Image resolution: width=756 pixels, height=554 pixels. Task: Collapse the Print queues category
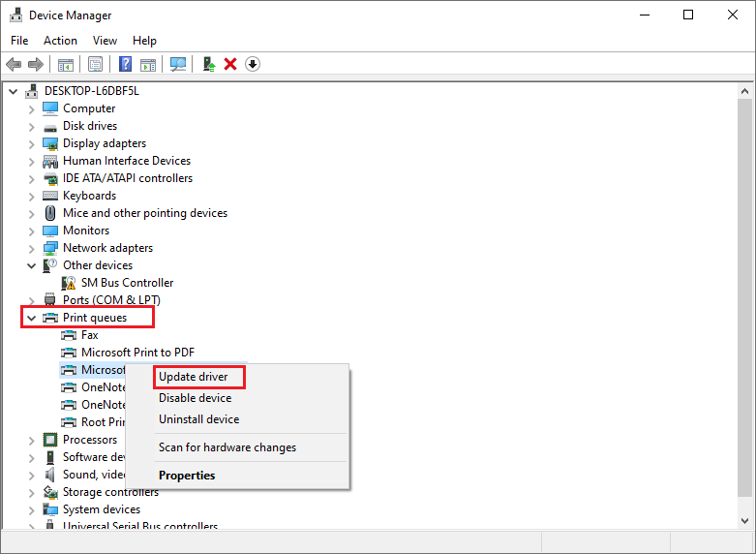(x=31, y=318)
